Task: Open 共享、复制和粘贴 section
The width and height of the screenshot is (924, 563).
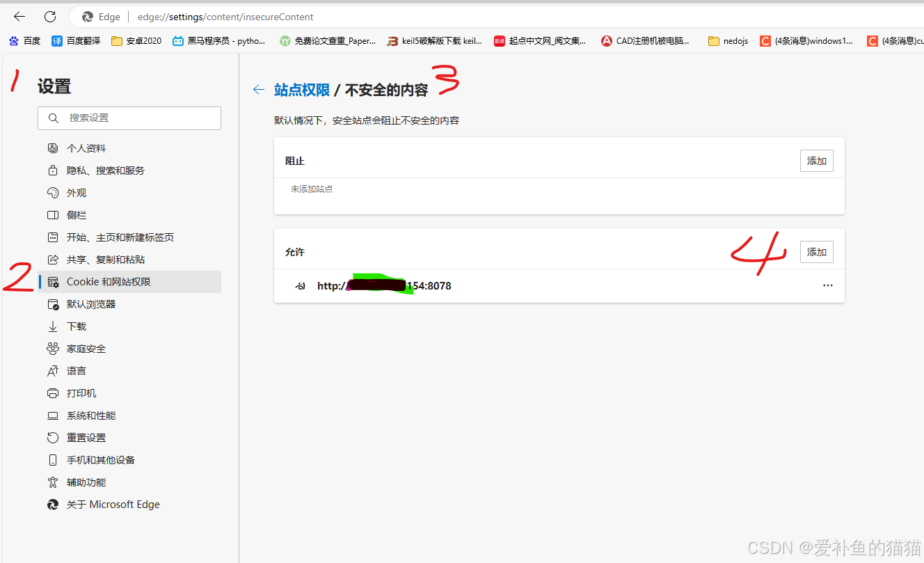Action: [129, 260]
